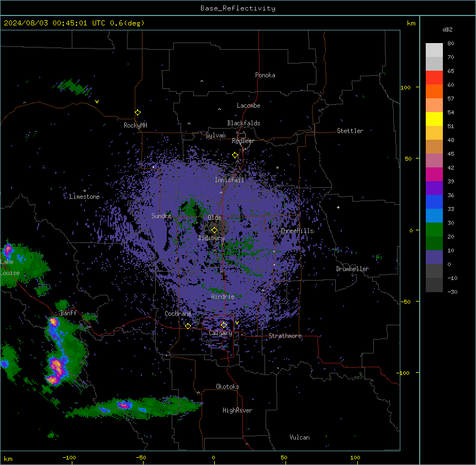Pick the red 60-65 dBZ legend swatch
The image size is (476, 465).
(x=434, y=77)
